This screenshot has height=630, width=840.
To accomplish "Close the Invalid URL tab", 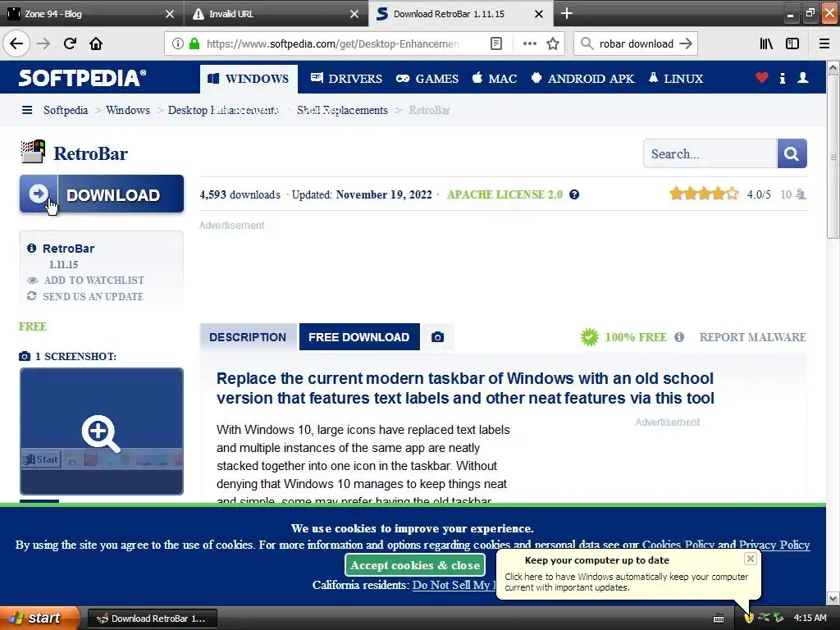I will [354, 14].
